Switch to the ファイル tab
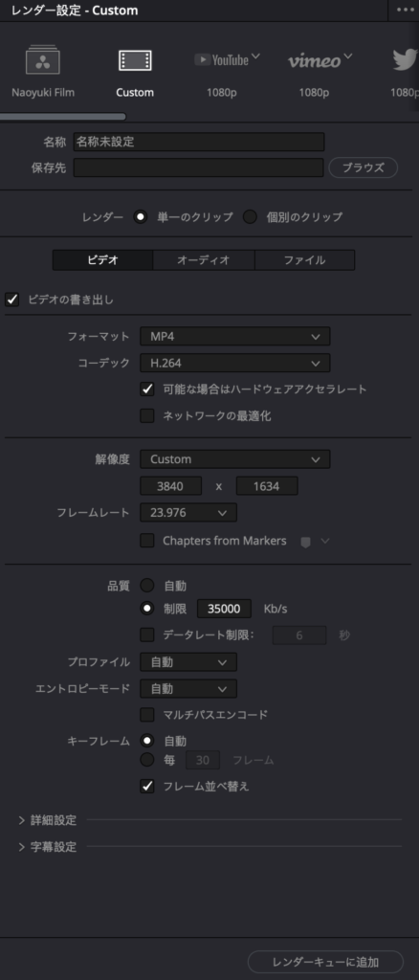Screen dimensions: 419x980 pos(305,260)
